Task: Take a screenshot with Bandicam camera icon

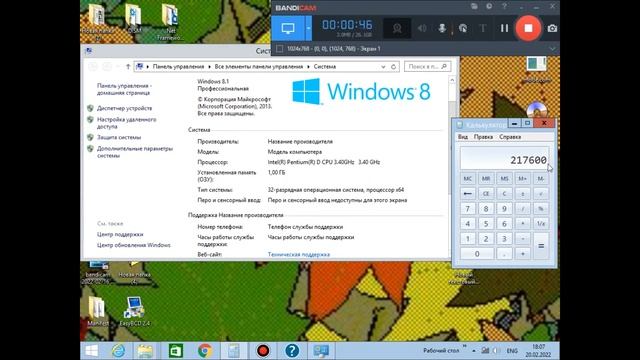Action: point(552,28)
